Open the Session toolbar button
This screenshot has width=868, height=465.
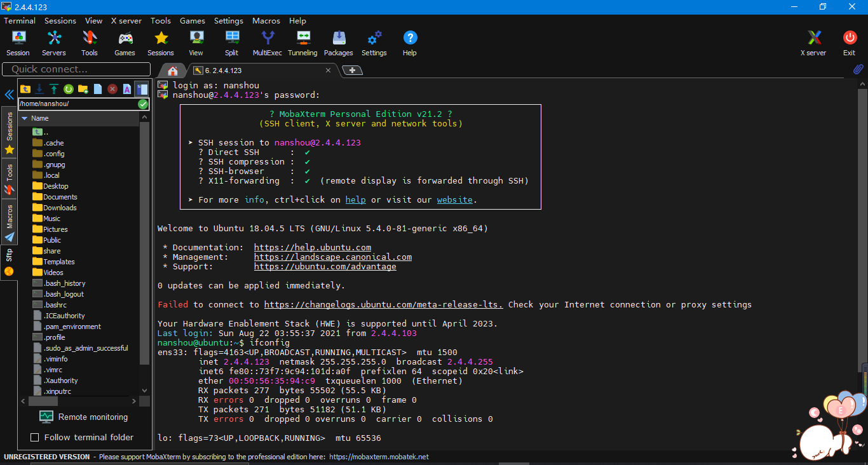[18, 43]
